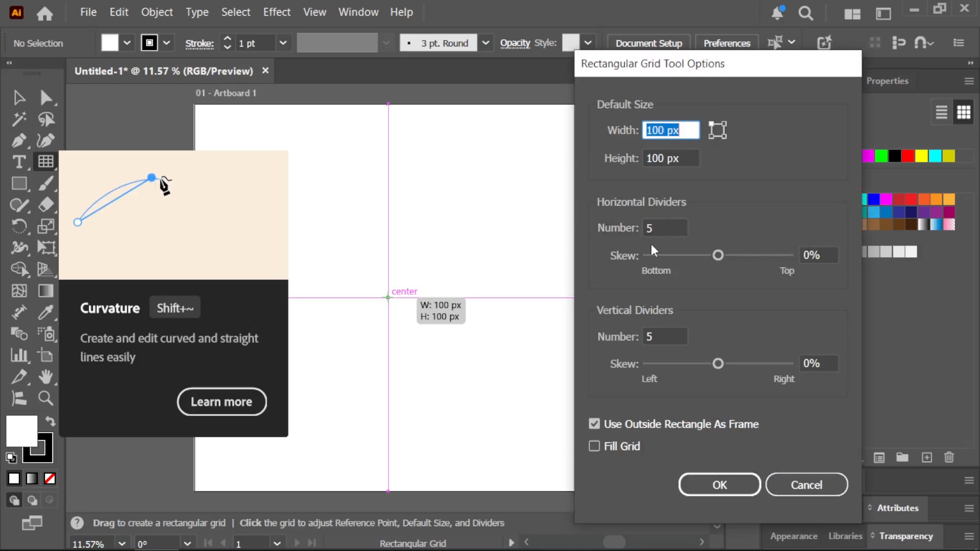
Task: Swap fill and stroke colors
Action: (50, 421)
